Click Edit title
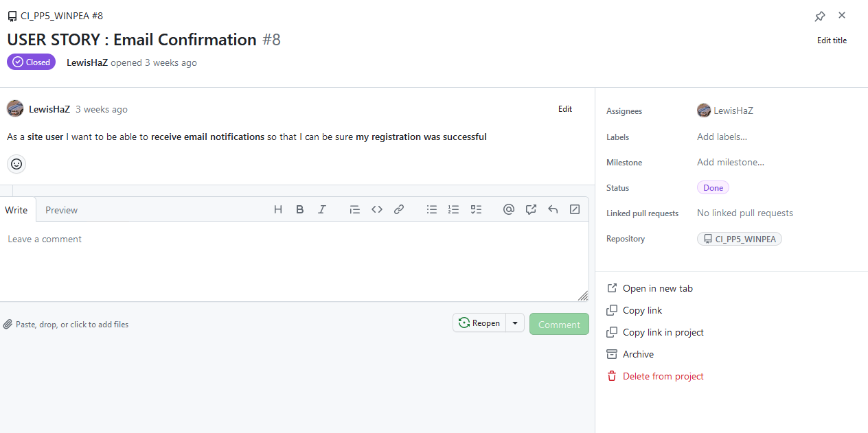868x433 pixels. tap(832, 40)
